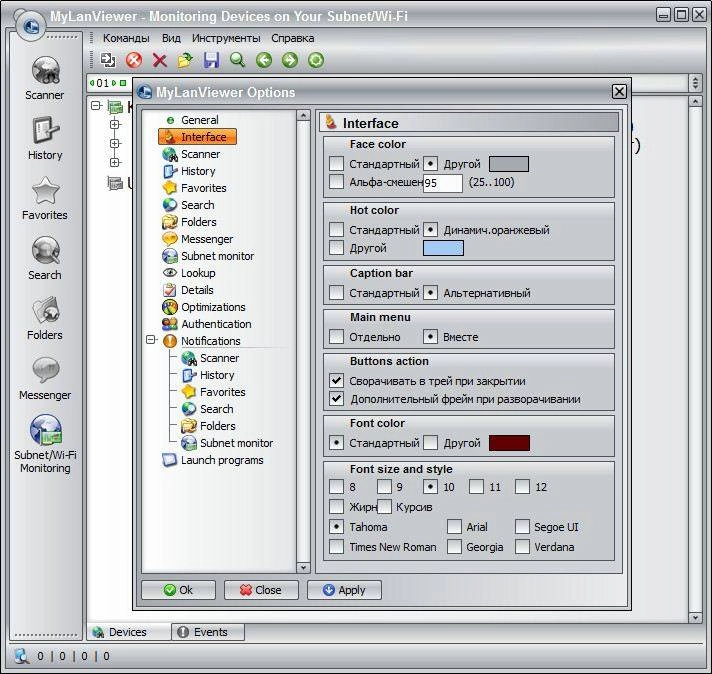Viewport: 712px width, 674px height.
Task: Select font size 12 option
Action: tap(522, 486)
